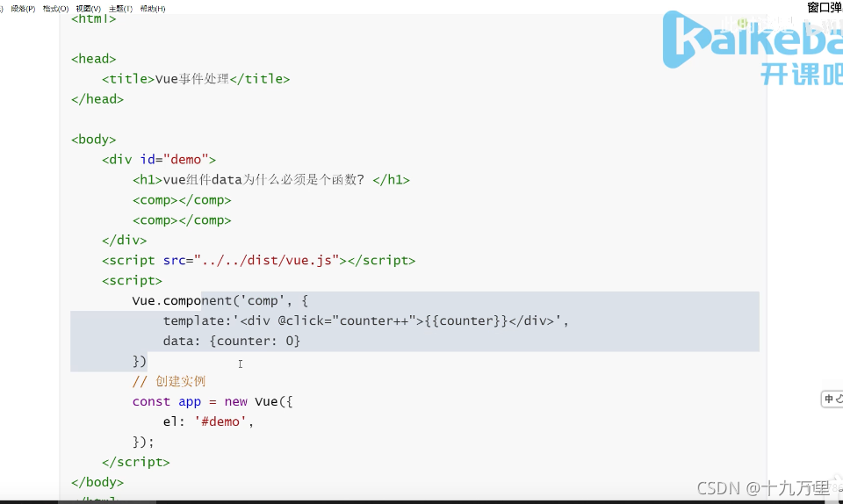Click the h1 line about vue组件data

pos(271,179)
